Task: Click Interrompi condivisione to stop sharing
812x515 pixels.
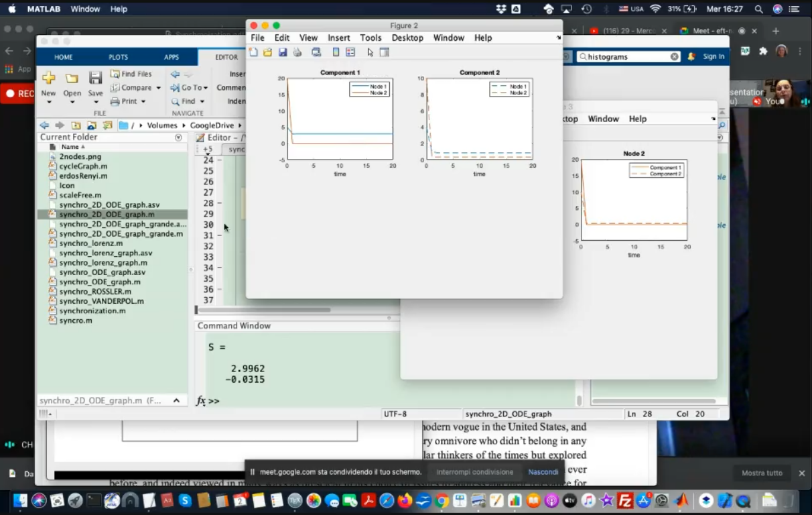Action: click(x=474, y=472)
